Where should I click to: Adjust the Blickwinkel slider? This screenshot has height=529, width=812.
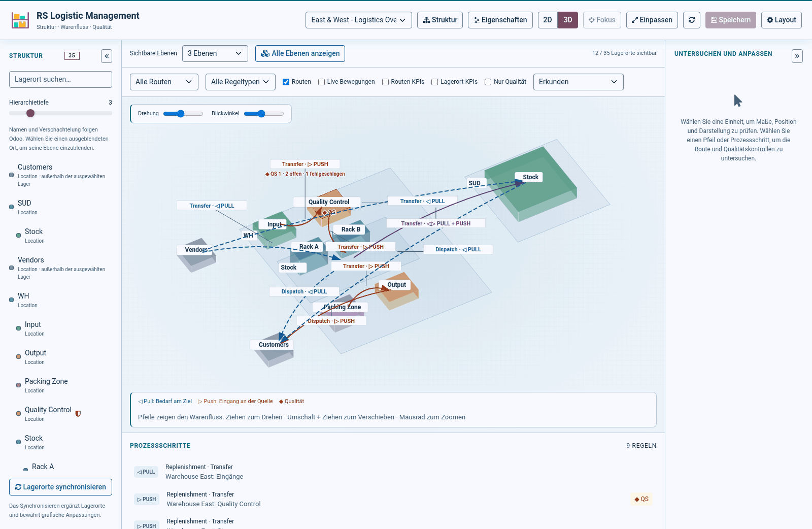(263, 114)
